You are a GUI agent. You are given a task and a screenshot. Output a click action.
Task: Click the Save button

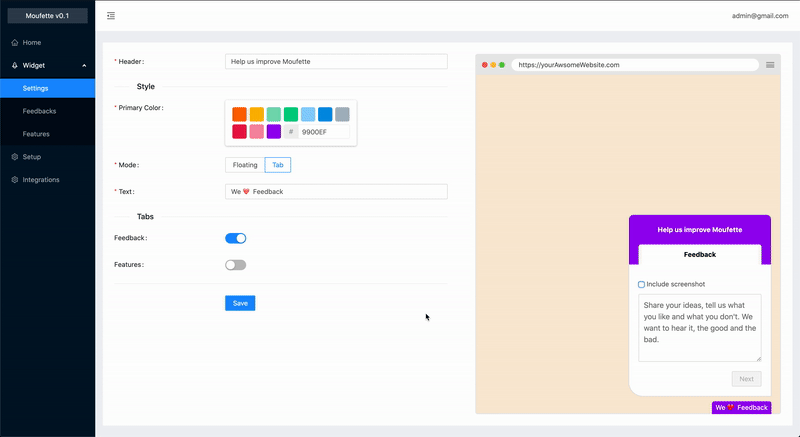tap(240, 303)
